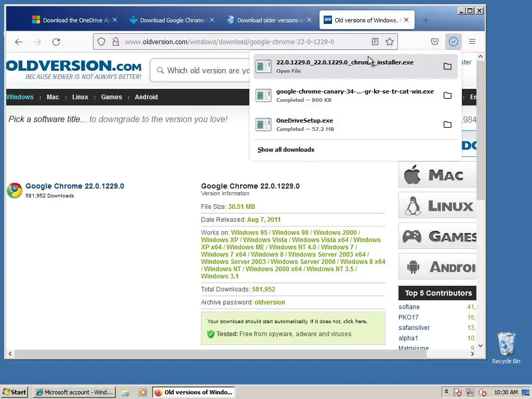
Task: Open the Mac navigation item
Action: coord(53,97)
